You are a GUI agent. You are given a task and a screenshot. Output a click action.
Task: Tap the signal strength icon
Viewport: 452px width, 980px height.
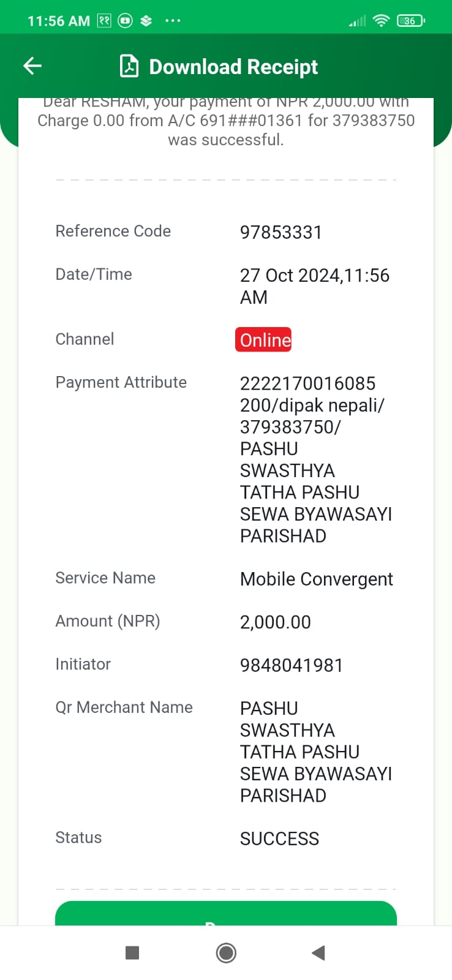click(x=357, y=21)
